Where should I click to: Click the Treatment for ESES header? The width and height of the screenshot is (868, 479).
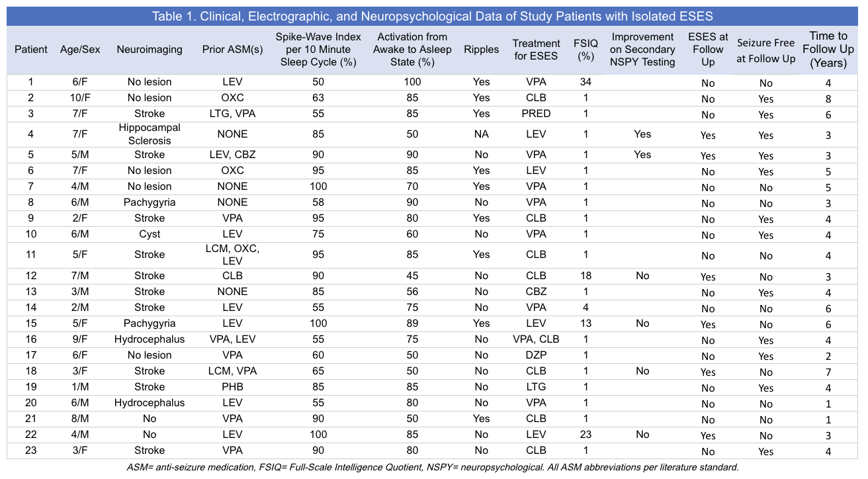536,50
